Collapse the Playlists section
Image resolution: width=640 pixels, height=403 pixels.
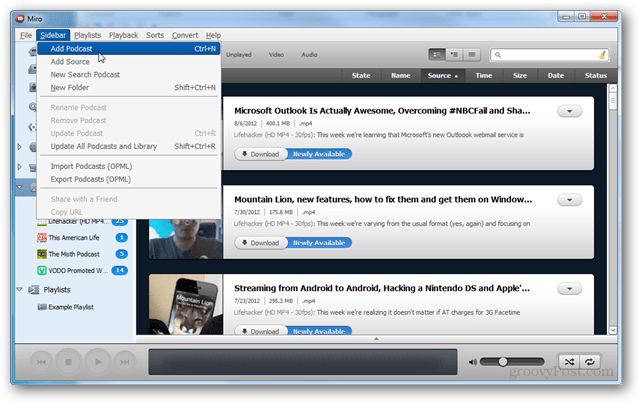[x=19, y=289]
